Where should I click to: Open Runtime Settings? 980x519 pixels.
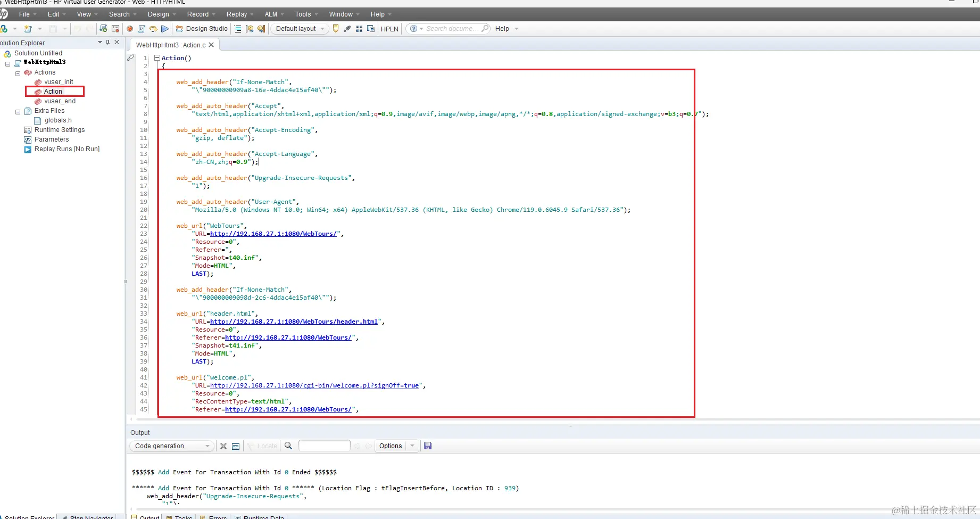pyautogui.click(x=60, y=130)
